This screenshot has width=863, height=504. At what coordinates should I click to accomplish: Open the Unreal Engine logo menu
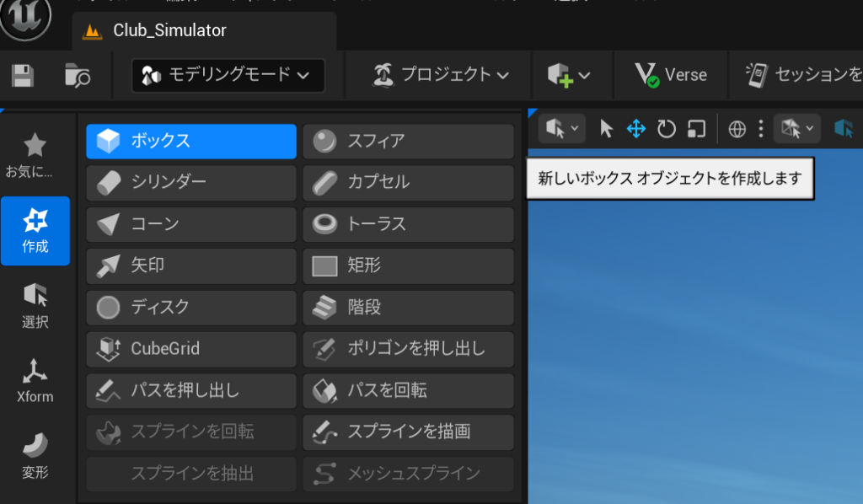(x=25, y=19)
